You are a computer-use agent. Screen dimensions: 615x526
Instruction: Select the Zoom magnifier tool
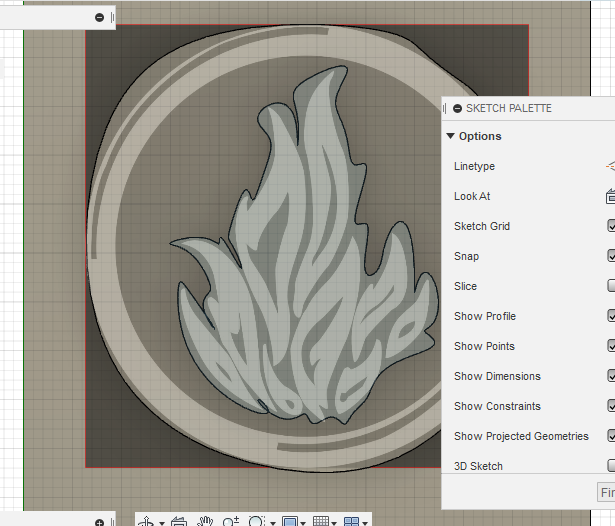tap(230, 522)
